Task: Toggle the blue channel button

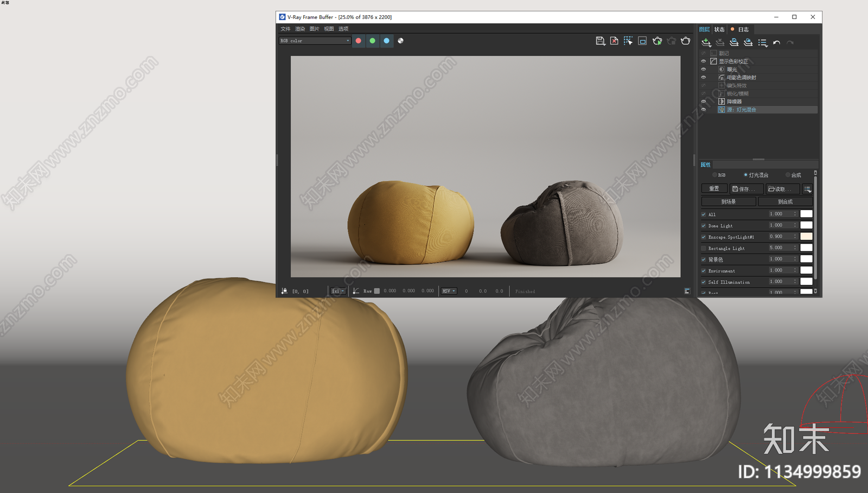Action: pyautogui.click(x=386, y=41)
